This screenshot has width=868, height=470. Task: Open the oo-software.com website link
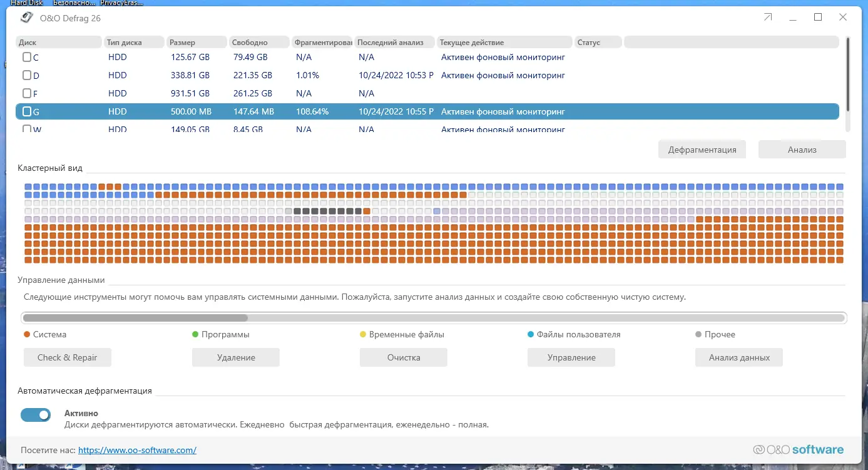pyautogui.click(x=137, y=450)
